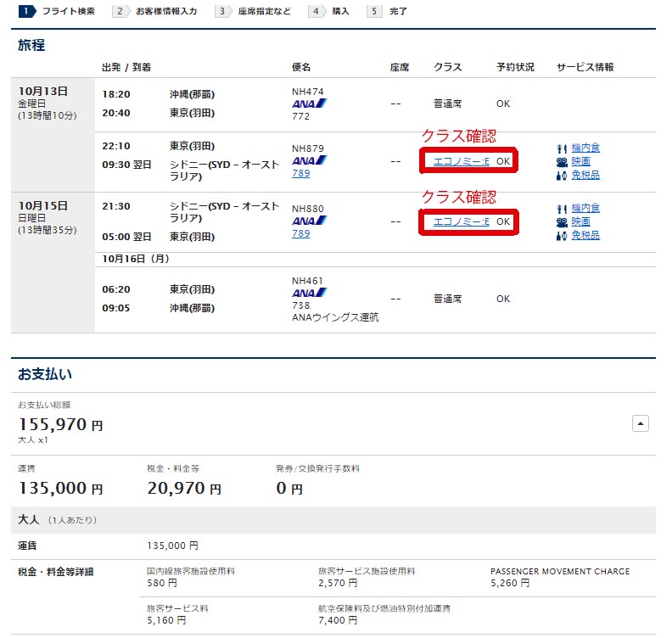Click the in-flight meal icon for flight NH880
This screenshot has width=672, height=638.
click(x=561, y=208)
